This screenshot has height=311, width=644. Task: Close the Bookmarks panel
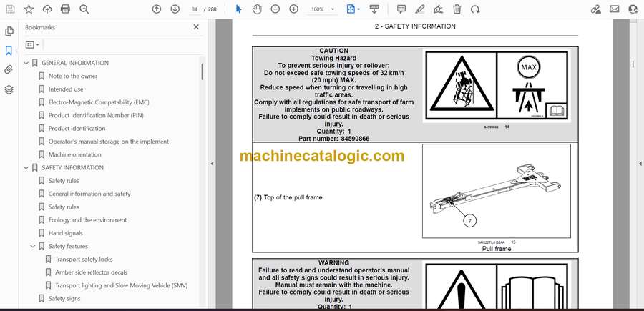tap(196, 27)
